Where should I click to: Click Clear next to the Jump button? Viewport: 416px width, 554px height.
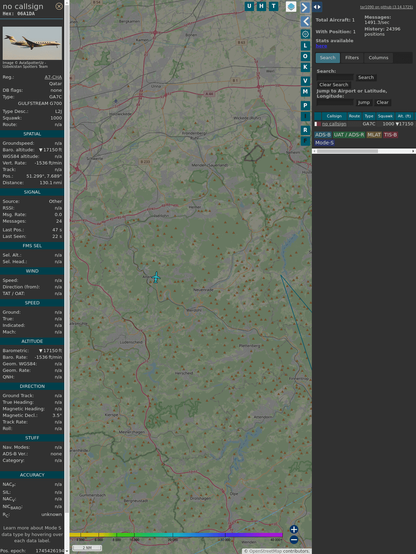click(x=382, y=102)
